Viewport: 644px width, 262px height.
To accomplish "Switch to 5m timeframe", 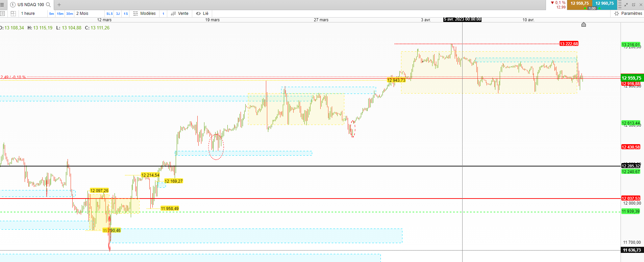I will coord(51,14).
